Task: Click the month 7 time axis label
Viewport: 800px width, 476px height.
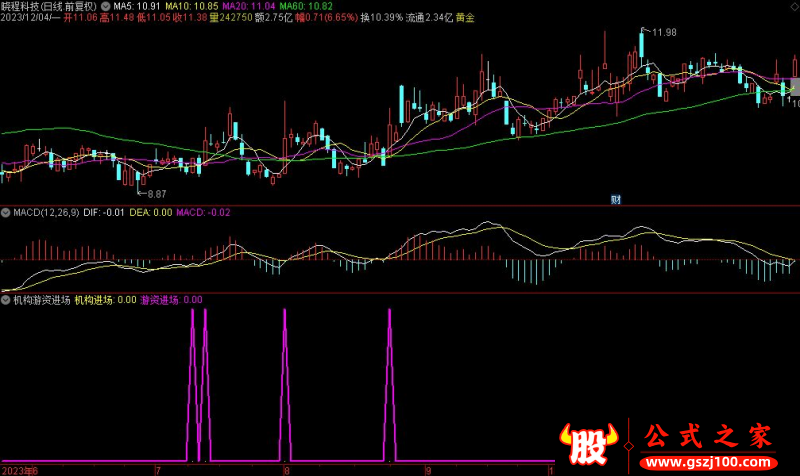Action: point(158,470)
